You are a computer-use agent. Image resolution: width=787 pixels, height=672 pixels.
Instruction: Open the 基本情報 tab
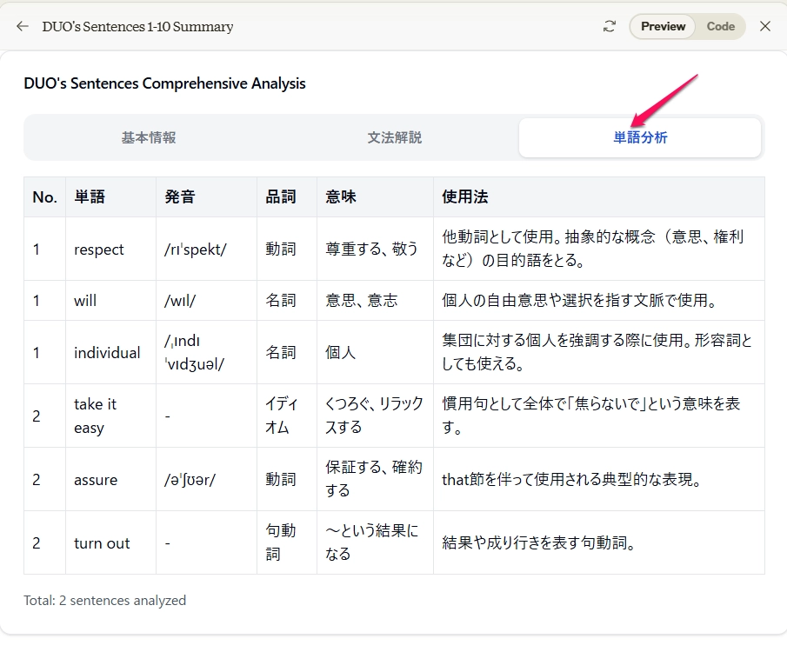coord(149,137)
